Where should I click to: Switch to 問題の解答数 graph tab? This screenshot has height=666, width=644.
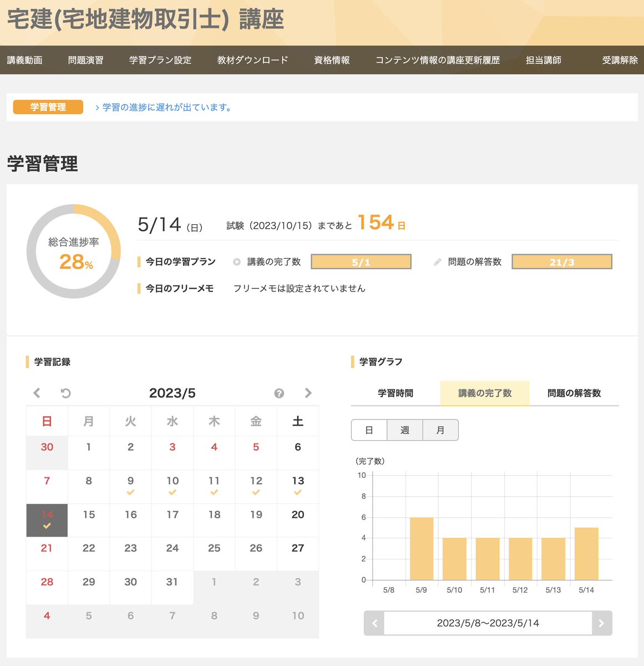click(x=574, y=393)
